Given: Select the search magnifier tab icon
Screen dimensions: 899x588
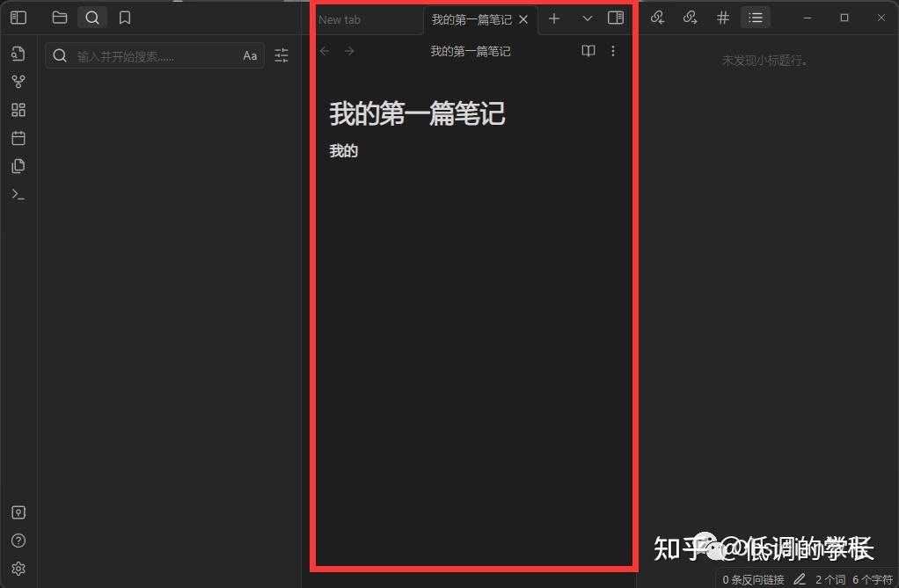Looking at the screenshot, I should click(x=92, y=18).
